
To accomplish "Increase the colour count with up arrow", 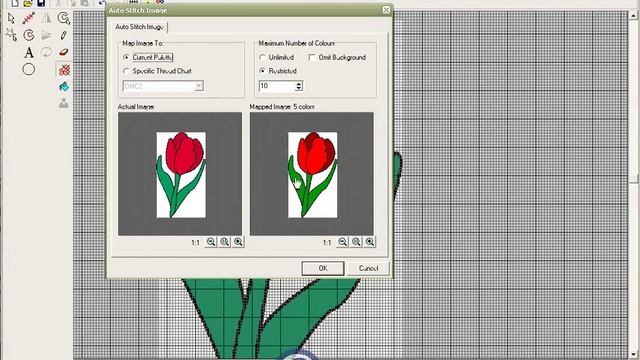I will pos(299,84).
